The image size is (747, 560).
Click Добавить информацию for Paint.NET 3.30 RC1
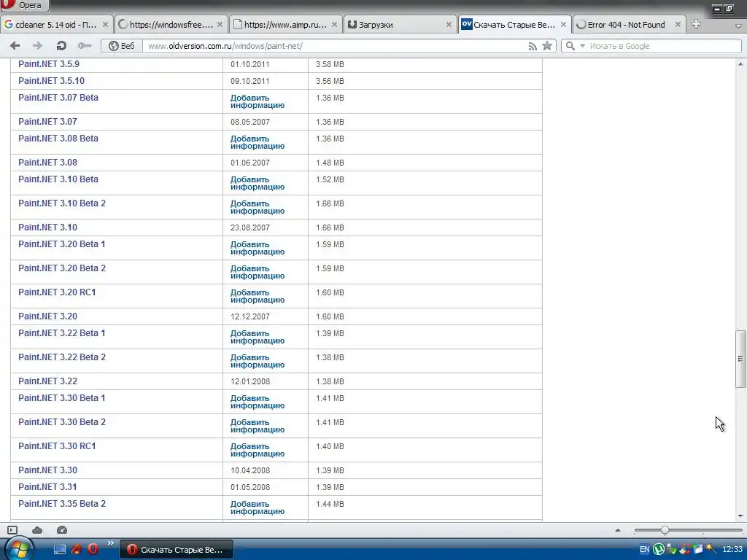coord(258,450)
